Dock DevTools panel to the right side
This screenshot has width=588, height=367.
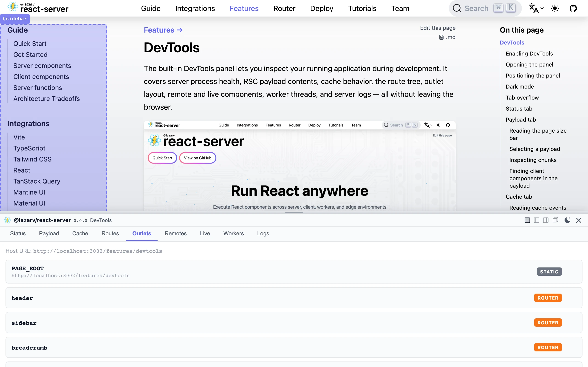(x=546, y=220)
